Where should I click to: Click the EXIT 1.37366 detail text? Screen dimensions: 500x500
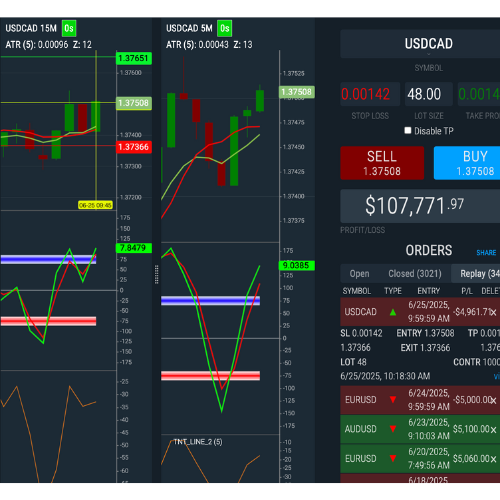pos(425,348)
